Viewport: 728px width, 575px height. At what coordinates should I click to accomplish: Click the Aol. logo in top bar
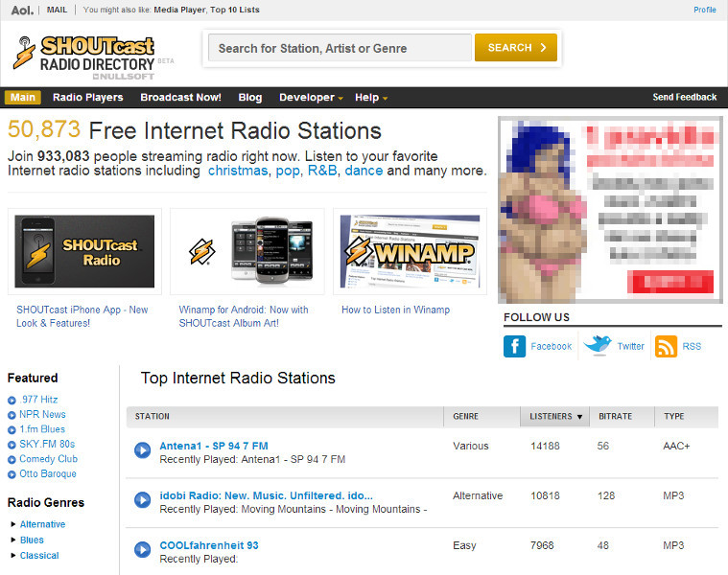point(22,10)
